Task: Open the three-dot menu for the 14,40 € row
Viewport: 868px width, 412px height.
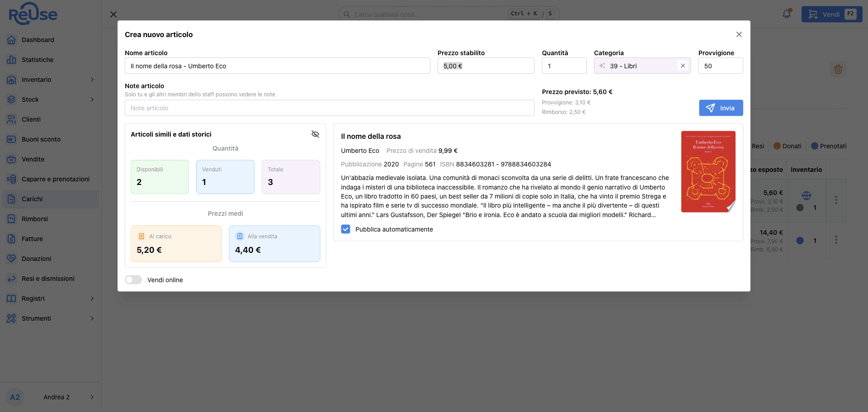Action: 836,240
